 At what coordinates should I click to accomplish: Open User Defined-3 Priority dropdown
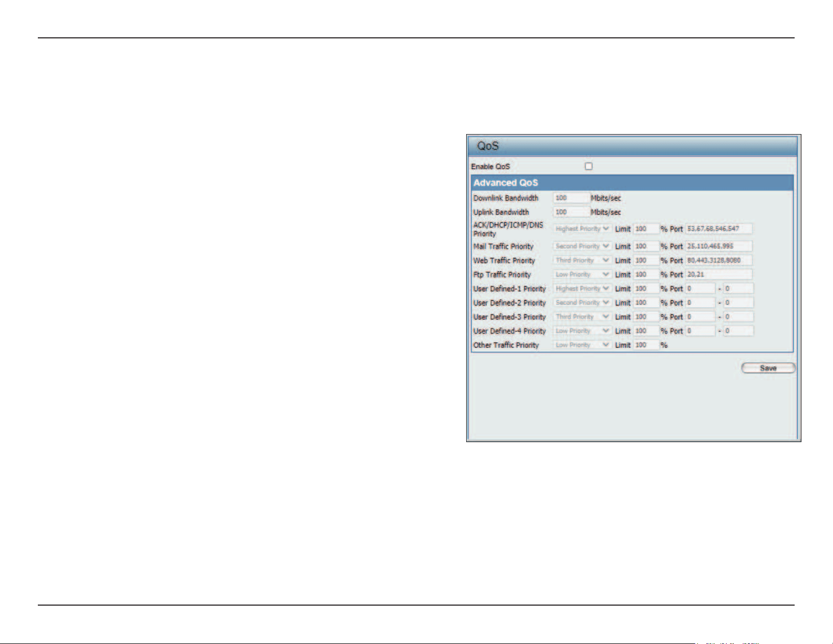pos(582,317)
